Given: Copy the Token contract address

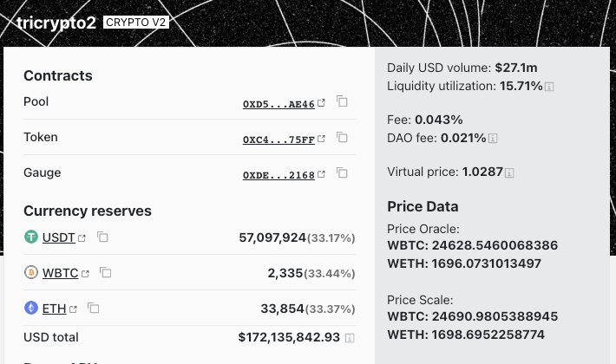Looking at the screenshot, I should [343, 138].
